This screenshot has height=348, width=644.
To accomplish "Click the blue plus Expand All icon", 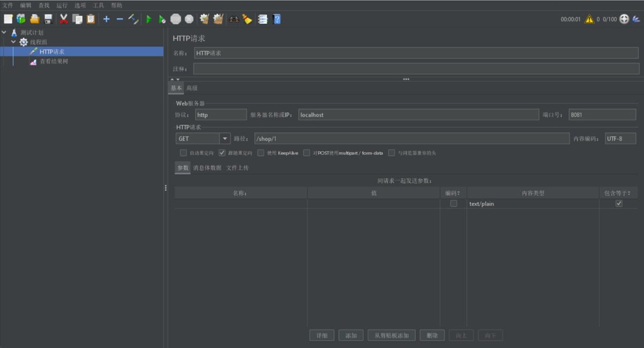I will coord(106,19).
